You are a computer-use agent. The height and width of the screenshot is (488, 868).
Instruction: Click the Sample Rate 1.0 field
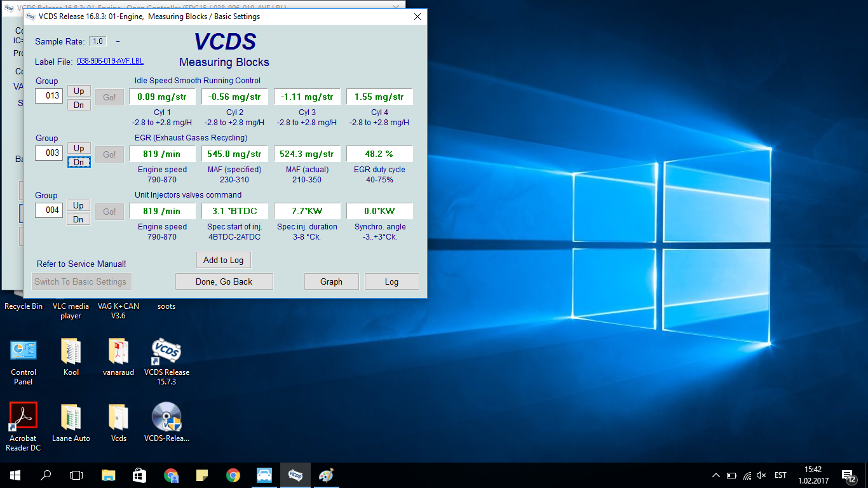click(x=97, y=41)
